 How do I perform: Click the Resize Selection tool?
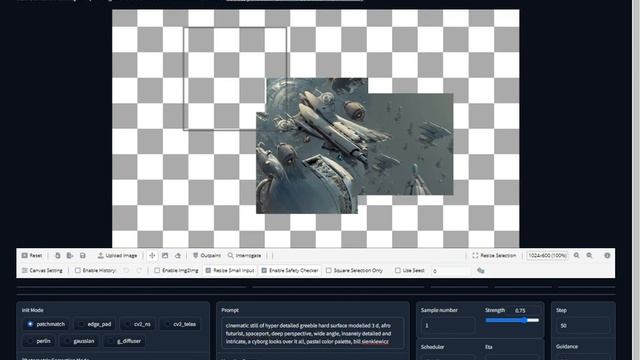(494, 256)
